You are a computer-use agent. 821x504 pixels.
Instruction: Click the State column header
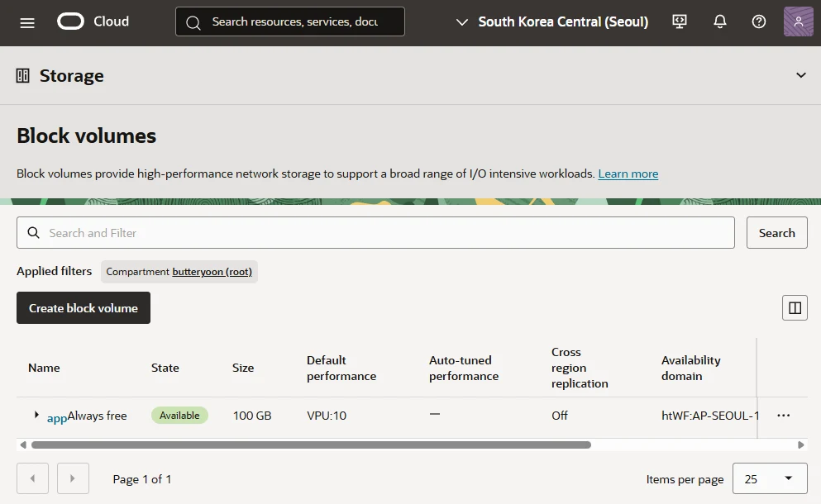pos(165,368)
